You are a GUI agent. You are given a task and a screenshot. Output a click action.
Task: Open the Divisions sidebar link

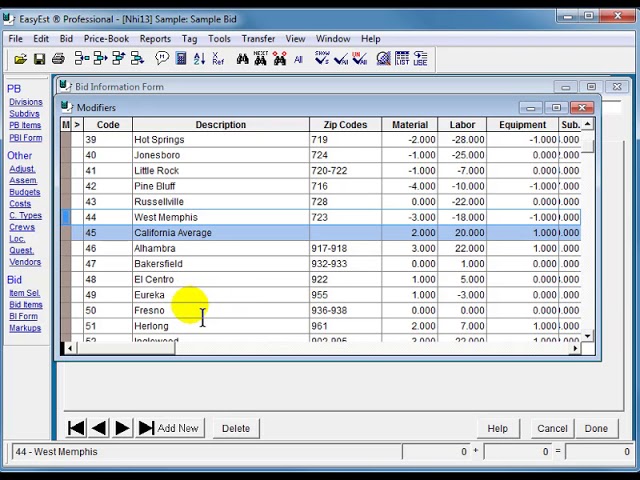coord(26,102)
